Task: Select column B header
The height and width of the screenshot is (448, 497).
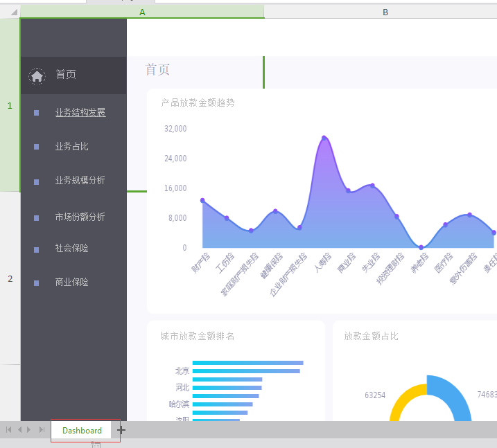Action: (385, 12)
